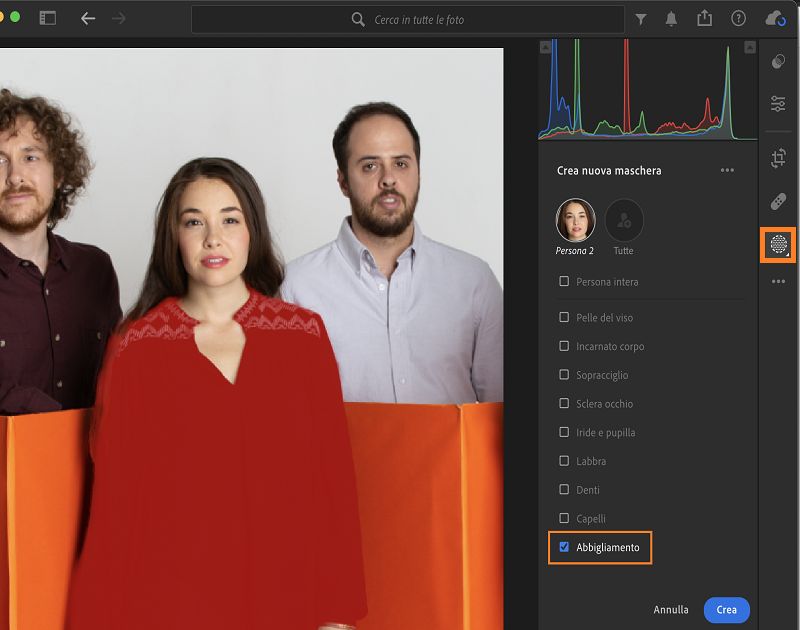The height and width of the screenshot is (630, 800).
Task: Open the filter funnel icon
Action: coord(641,19)
